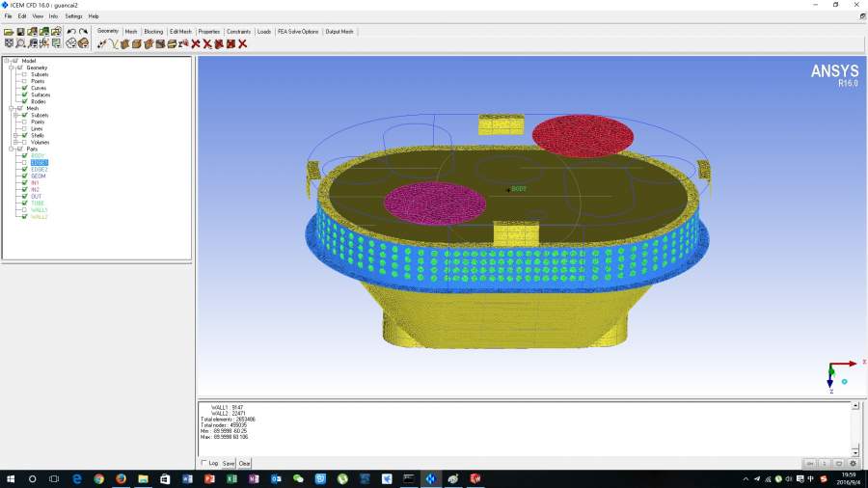The image size is (868, 488).
Task: Expand the Mesh Subsets node
Action: pos(15,115)
